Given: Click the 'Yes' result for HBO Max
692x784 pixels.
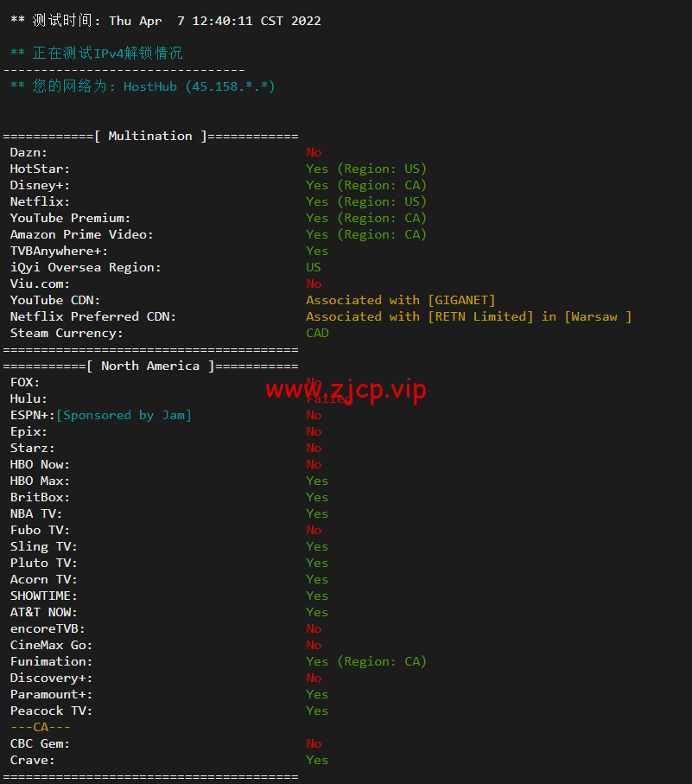Looking at the screenshot, I should pos(317,481).
